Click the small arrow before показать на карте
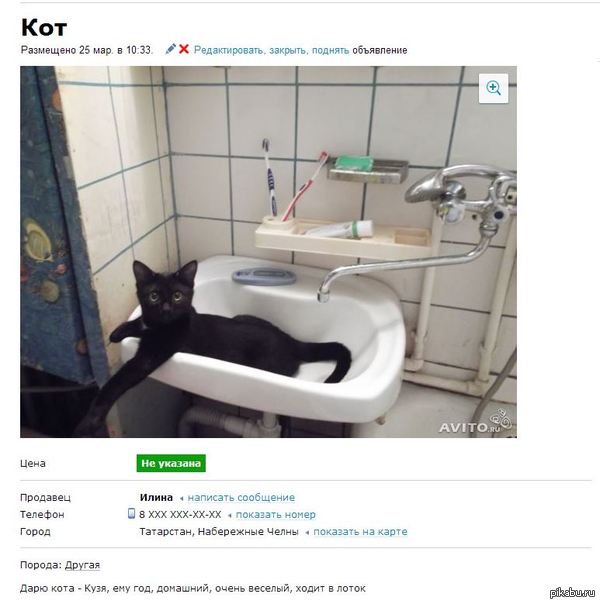The image size is (600, 604). 307,532
